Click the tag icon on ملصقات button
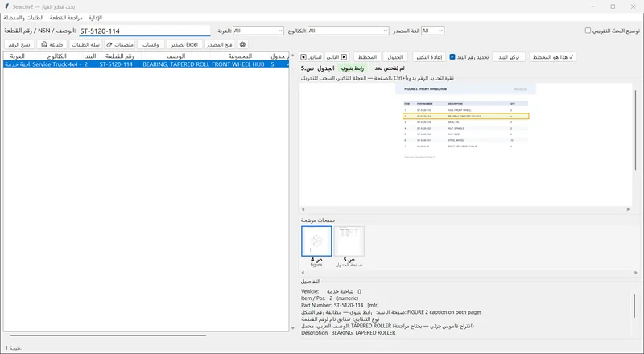644x354 pixels. tap(109, 45)
